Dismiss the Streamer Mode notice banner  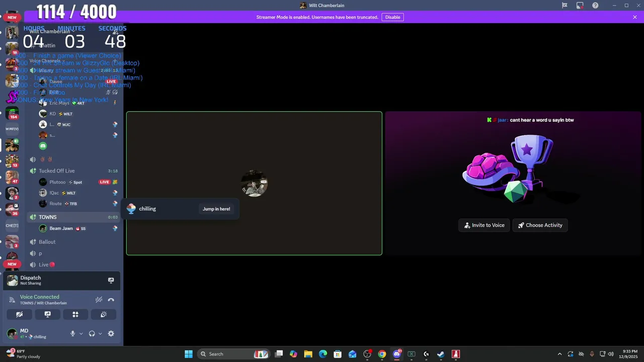point(635,17)
